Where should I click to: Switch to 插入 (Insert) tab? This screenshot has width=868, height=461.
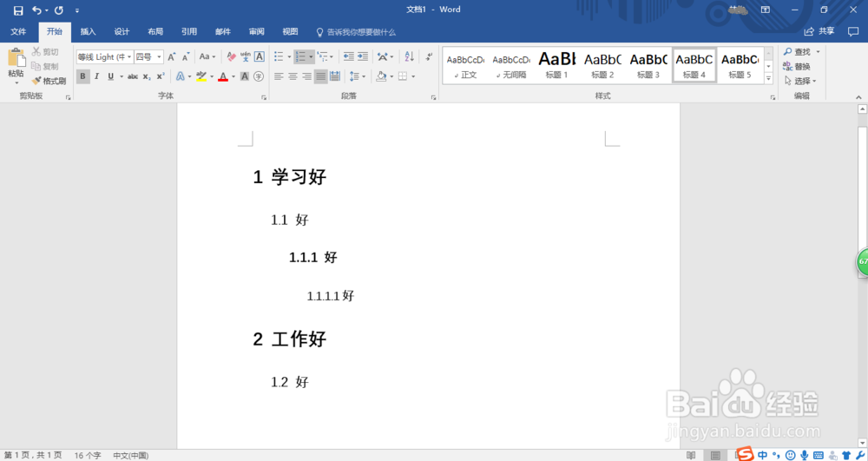click(x=88, y=31)
